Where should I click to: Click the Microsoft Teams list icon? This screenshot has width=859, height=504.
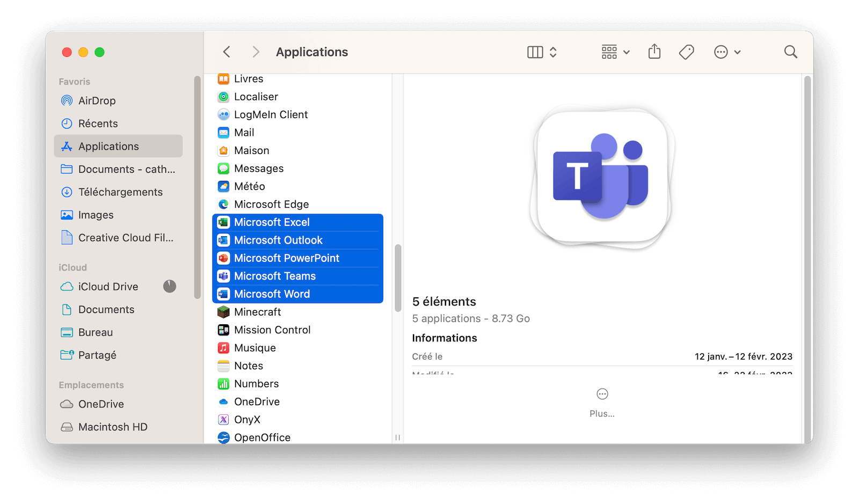click(x=223, y=276)
